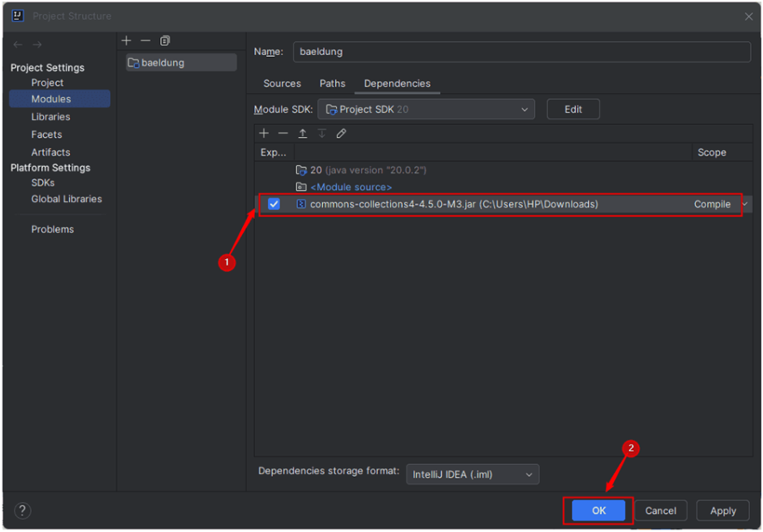This screenshot has width=763, height=532.
Task: Toggle export checkbox for the commons-collections4 jar
Action: pyautogui.click(x=274, y=204)
